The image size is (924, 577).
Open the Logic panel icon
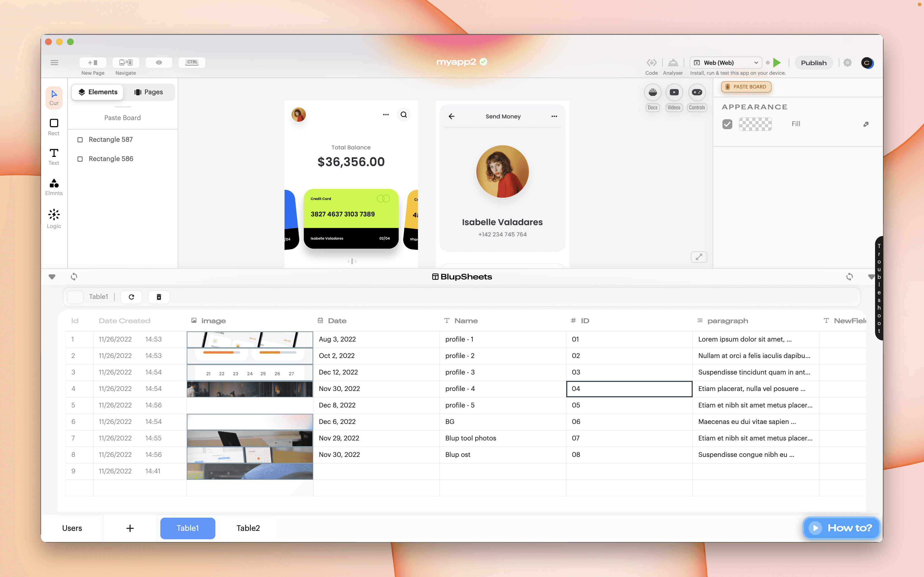pos(54,215)
